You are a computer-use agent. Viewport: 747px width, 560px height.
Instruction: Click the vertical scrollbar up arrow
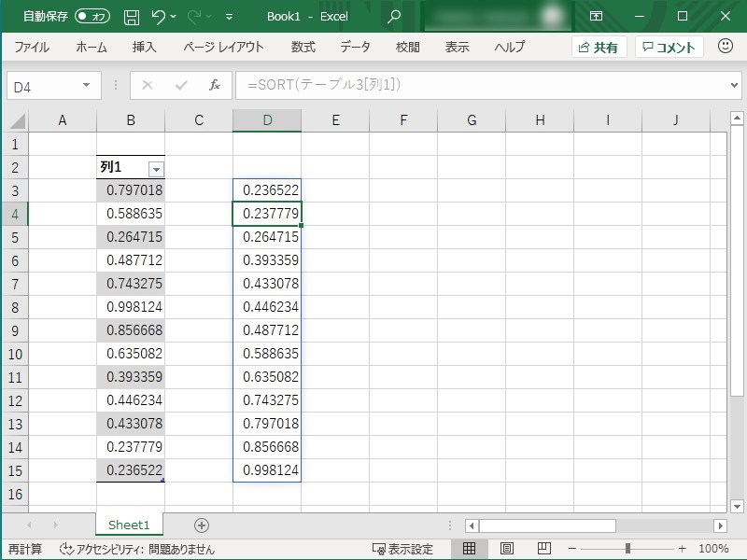(x=737, y=118)
